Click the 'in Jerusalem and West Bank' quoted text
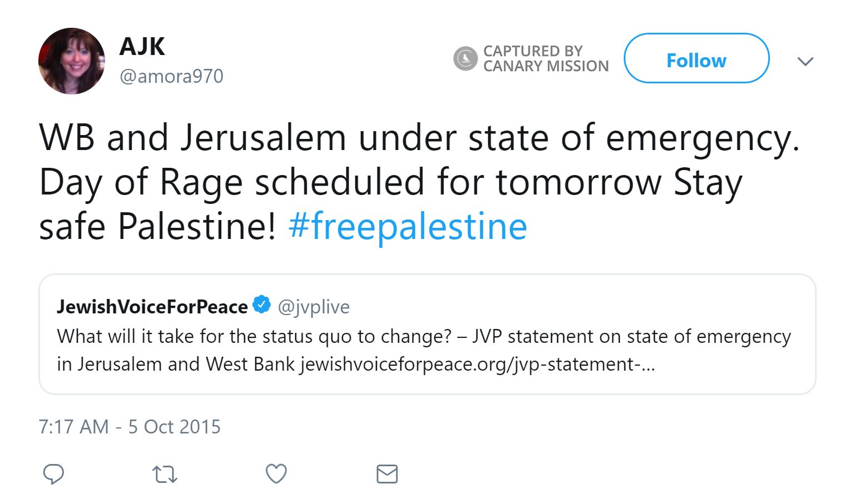 (x=177, y=364)
